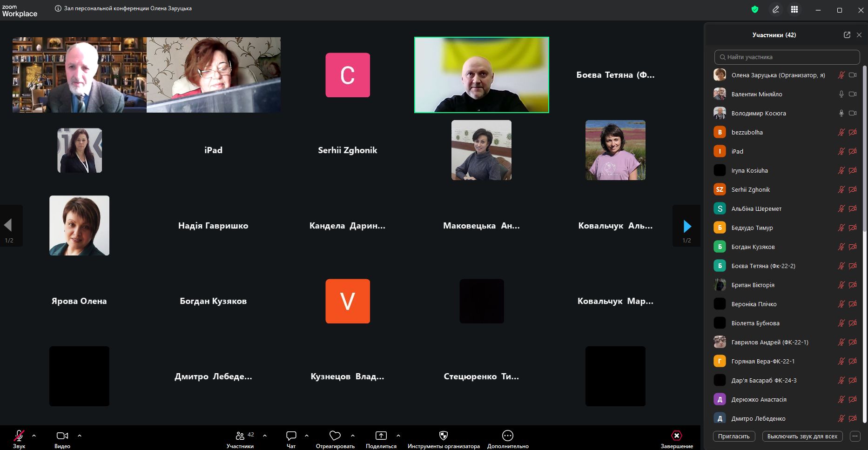Click the Найти участника search field

[x=787, y=57]
